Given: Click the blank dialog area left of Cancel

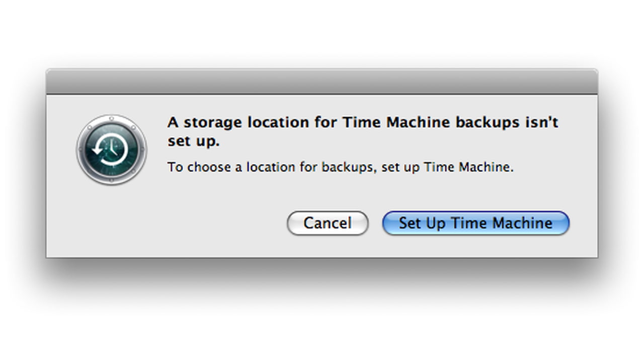Looking at the screenshot, I should (x=201, y=223).
